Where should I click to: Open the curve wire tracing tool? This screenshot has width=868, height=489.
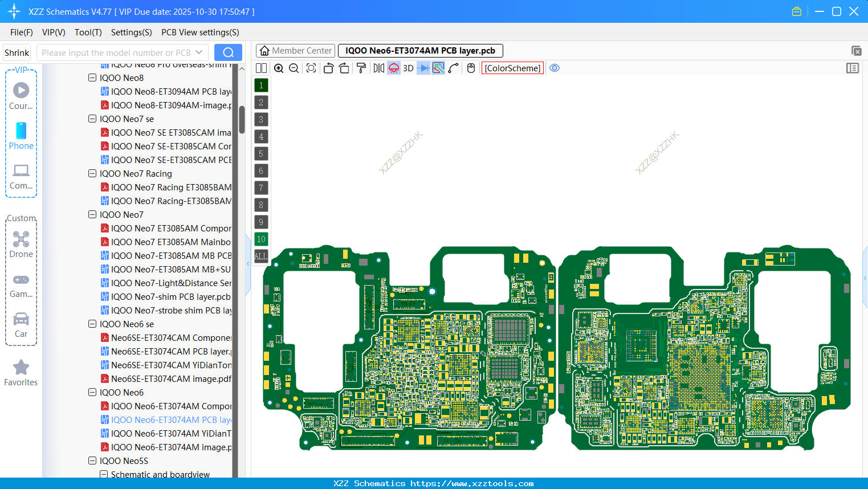pos(453,68)
